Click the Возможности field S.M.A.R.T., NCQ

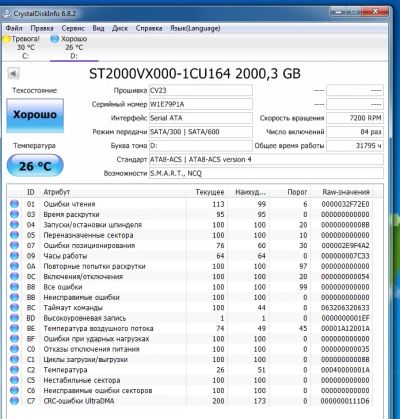point(266,173)
